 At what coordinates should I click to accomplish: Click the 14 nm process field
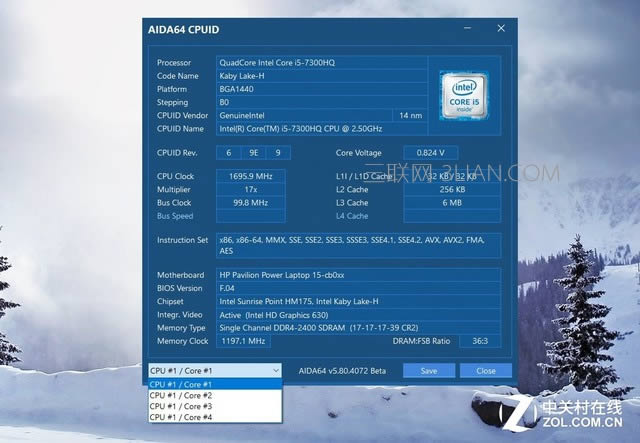(410, 116)
